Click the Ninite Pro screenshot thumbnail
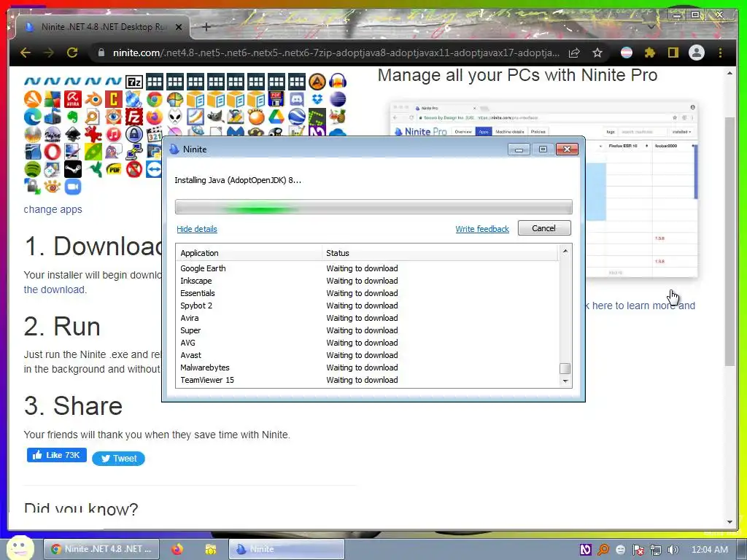Viewport: 747px width, 560px height. (543, 189)
